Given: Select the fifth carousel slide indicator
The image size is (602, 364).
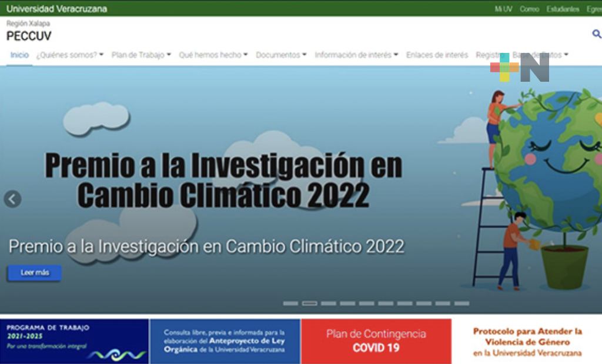Looking at the screenshot, I should click(367, 303).
